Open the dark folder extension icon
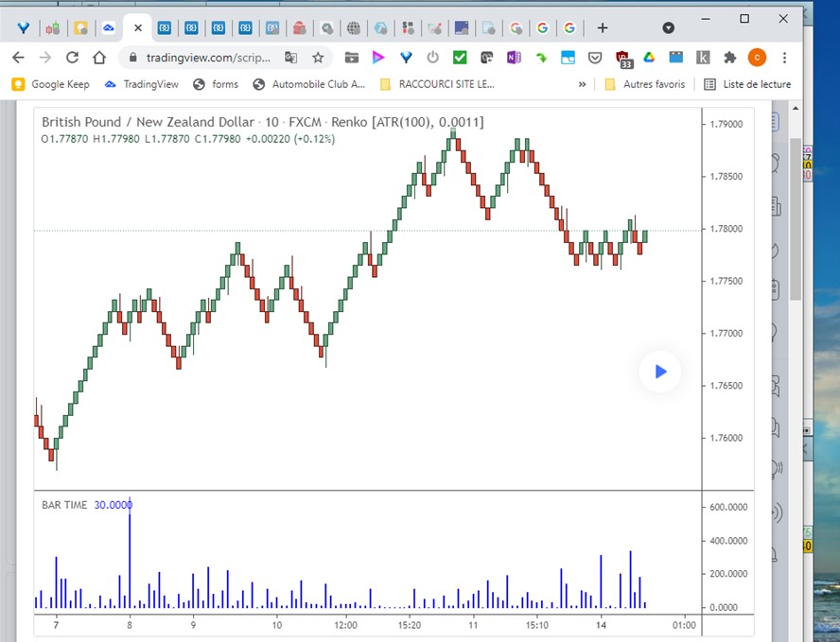840x642 pixels. pyautogui.click(x=352, y=58)
